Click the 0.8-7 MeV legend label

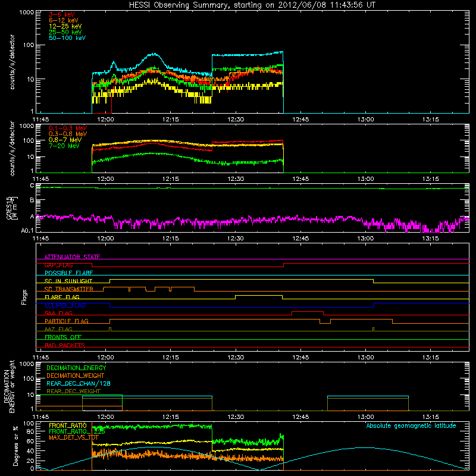65,140
